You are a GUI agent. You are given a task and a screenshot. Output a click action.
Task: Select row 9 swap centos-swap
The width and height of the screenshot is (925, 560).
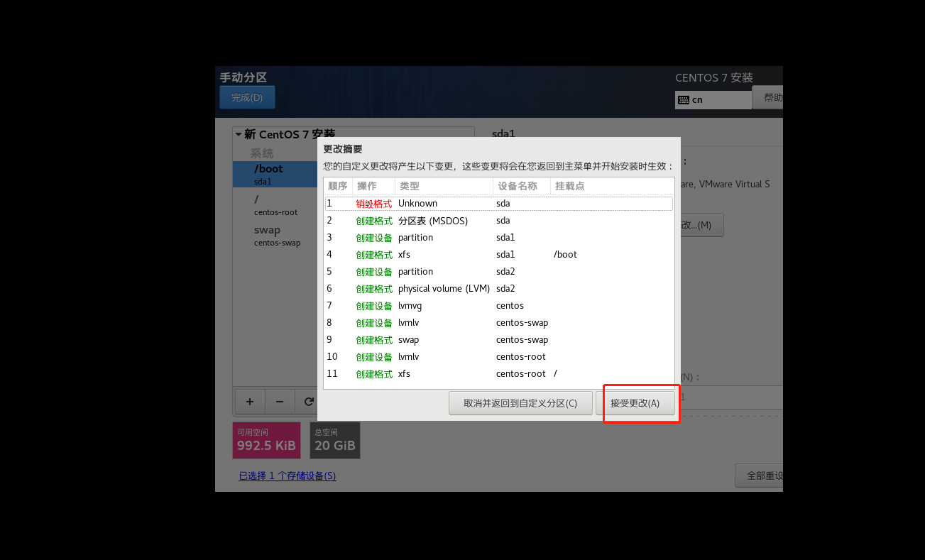pyautogui.click(x=498, y=340)
